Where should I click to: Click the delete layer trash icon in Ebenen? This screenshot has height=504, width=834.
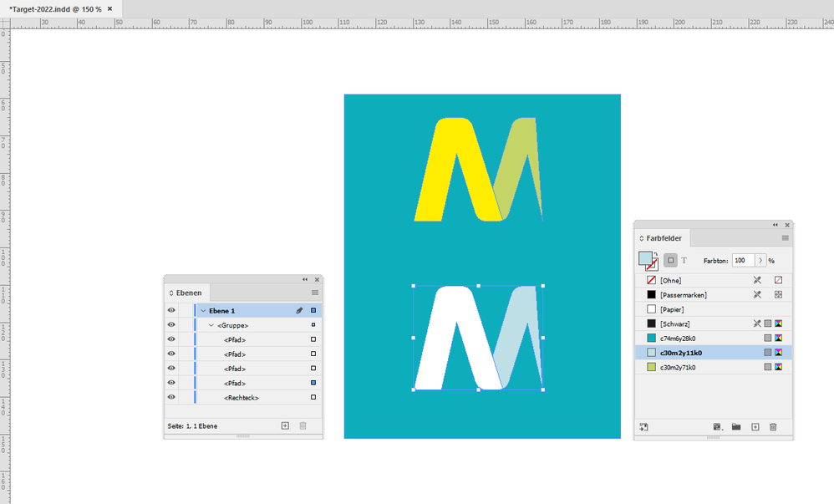pos(303,425)
